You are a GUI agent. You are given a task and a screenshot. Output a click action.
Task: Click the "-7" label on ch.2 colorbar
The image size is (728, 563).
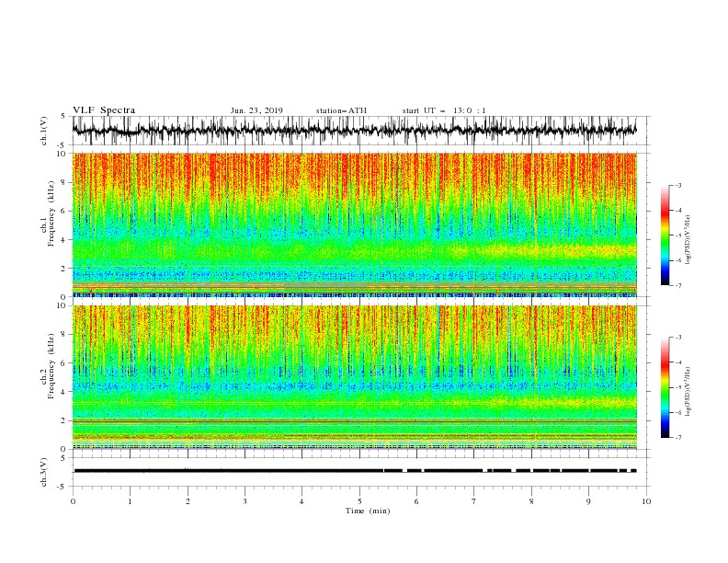point(677,438)
